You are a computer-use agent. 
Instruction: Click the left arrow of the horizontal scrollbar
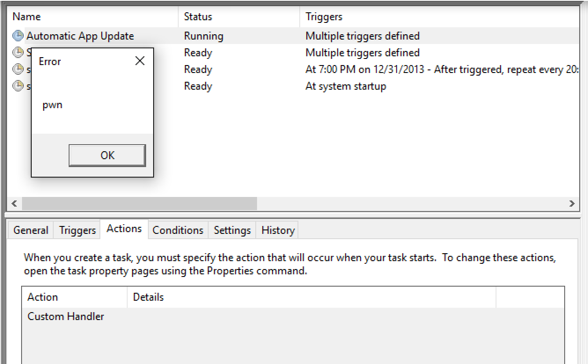[x=14, y=204]
